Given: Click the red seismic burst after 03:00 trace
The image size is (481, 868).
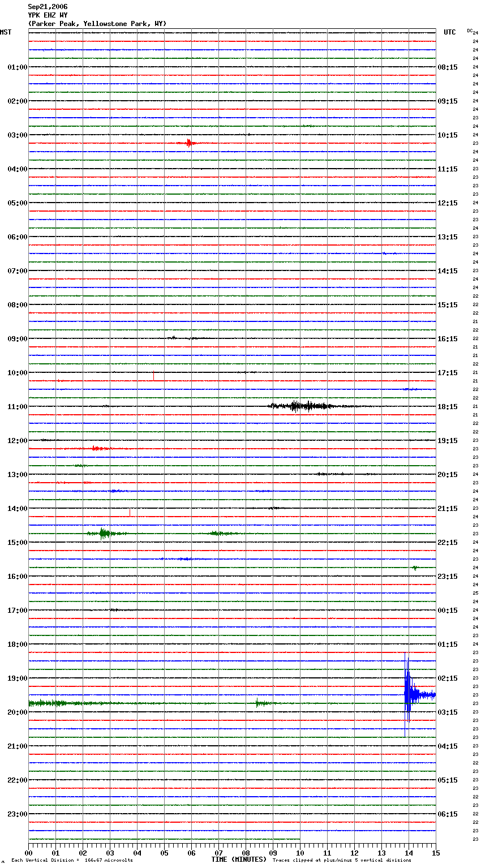Looking at the screenshot, I should [x=188, y=143].
